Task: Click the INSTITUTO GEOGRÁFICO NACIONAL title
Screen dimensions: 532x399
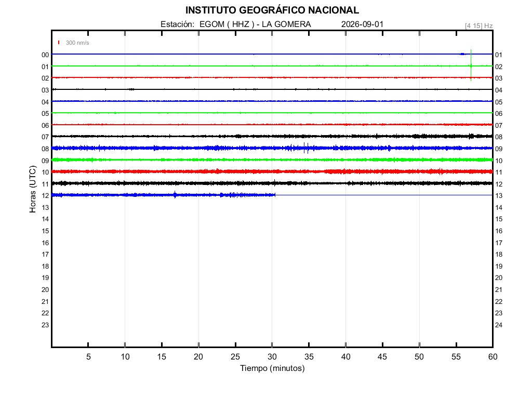Action: [272, 10]
